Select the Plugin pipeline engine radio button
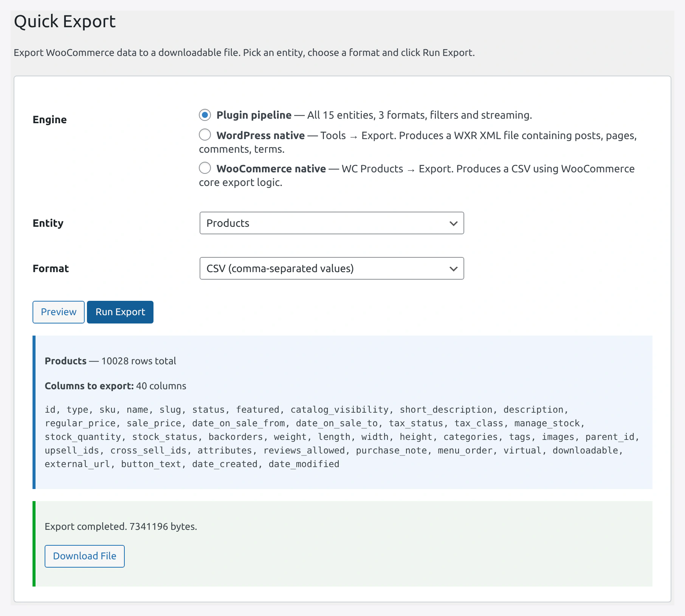 pos(205,115)
